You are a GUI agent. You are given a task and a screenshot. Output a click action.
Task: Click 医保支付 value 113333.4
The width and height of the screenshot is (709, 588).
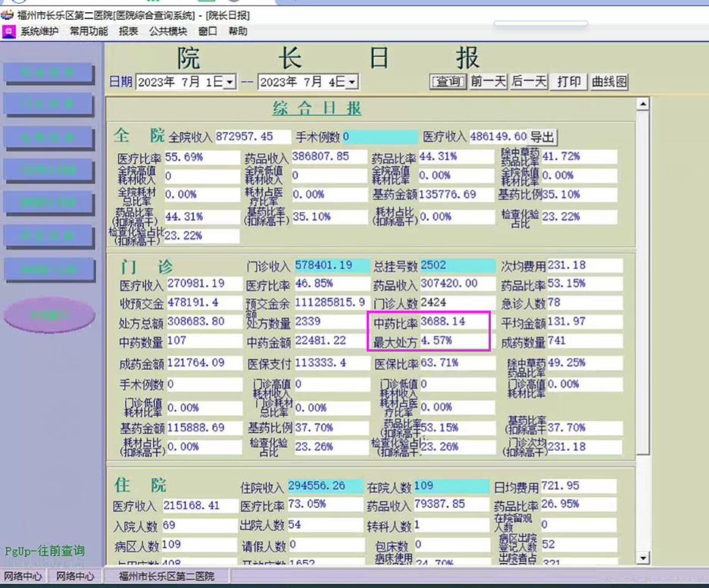[332, 363]
